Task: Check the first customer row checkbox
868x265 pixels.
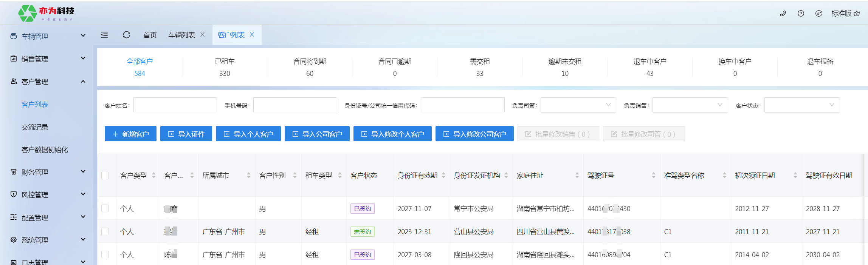Action: (105, 208)
